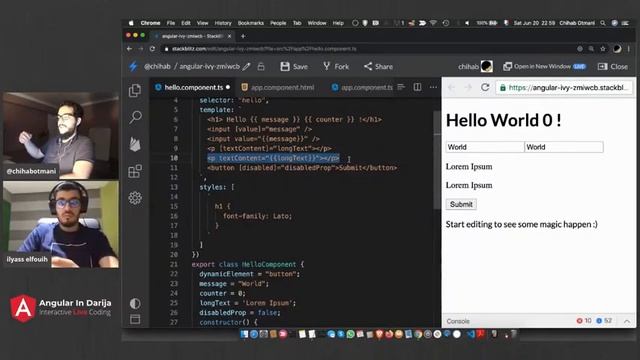Click the editor vertical scrollbar

[437, 159]
